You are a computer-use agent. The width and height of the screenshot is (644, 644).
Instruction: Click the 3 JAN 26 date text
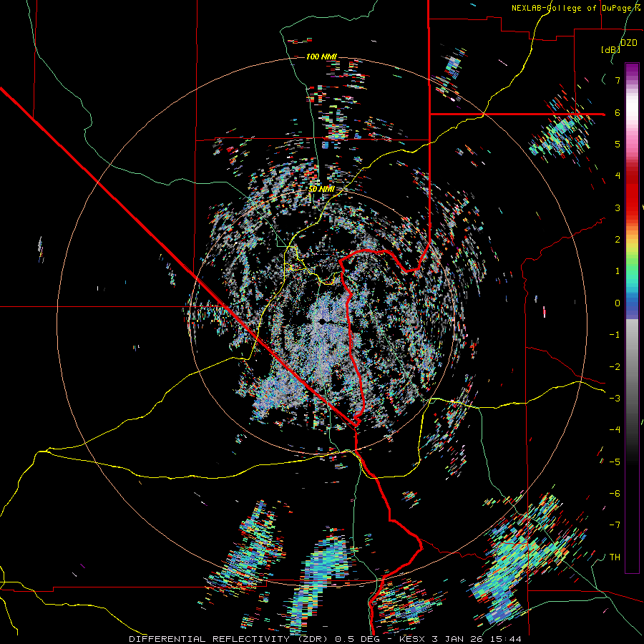click(457, 639)
